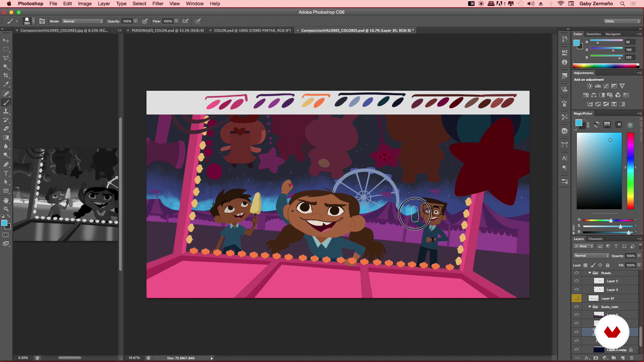Collapse the Rueda layer group
The width and height of the screenshot is (644, 362).
point(590,273)
